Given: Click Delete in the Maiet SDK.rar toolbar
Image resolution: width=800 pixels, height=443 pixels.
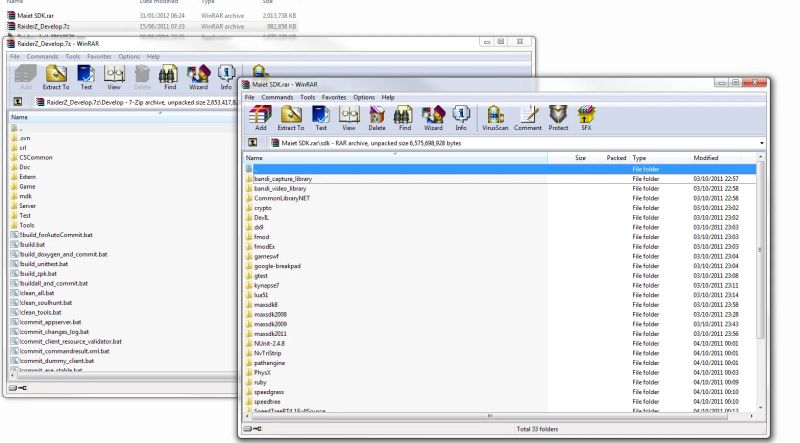Looking at the screenshot, I should (x=377, y=118).
